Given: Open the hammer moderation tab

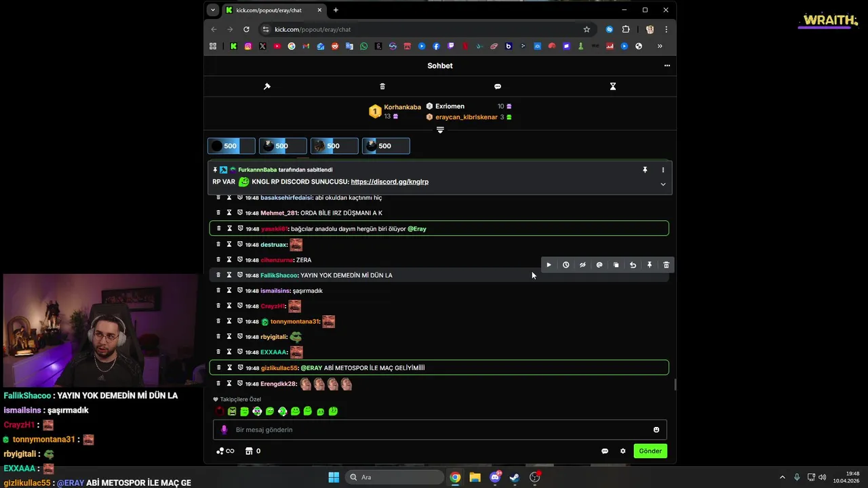Looking at the screenshot, I should [267, 86].
